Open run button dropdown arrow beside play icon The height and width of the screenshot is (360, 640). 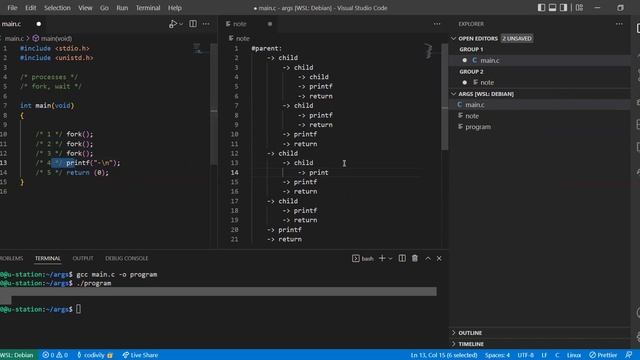pos(181,24)
